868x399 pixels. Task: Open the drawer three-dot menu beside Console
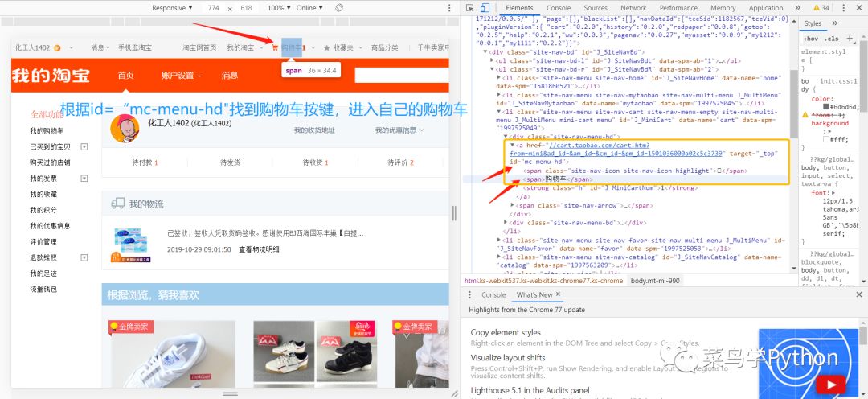tap(470, 294)
